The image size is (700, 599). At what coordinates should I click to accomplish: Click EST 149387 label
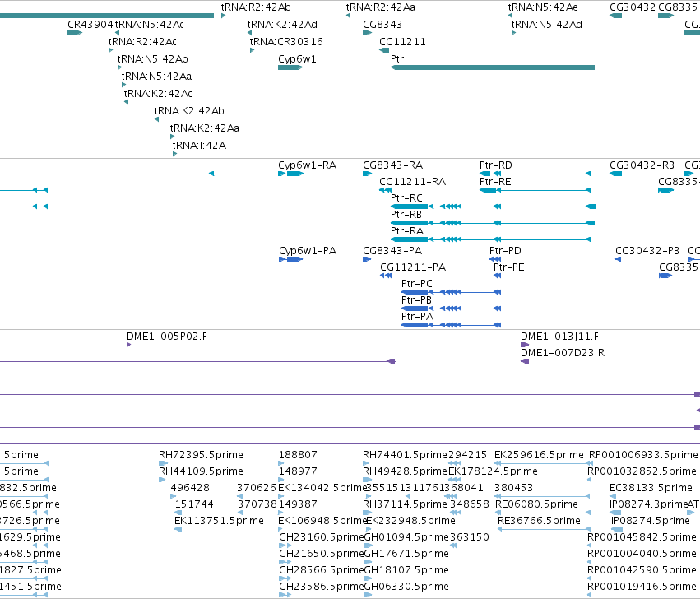pyautogui.click(x=298, y=504)
